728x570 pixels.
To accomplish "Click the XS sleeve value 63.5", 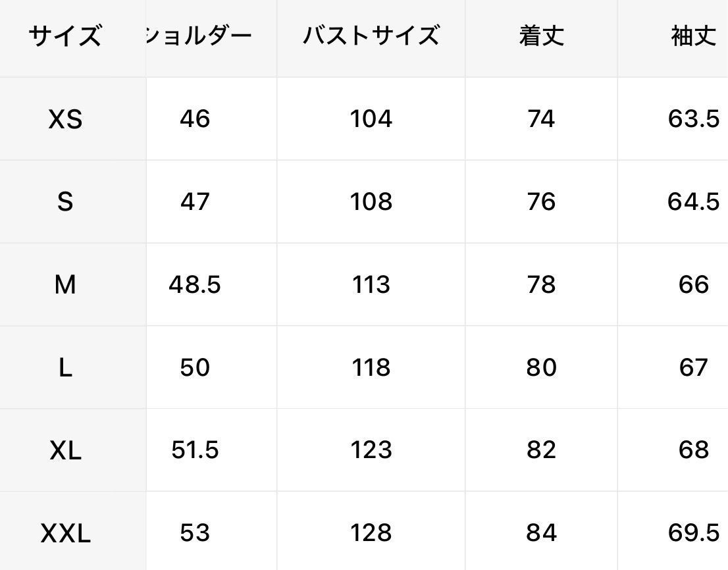I will [694, 119].
